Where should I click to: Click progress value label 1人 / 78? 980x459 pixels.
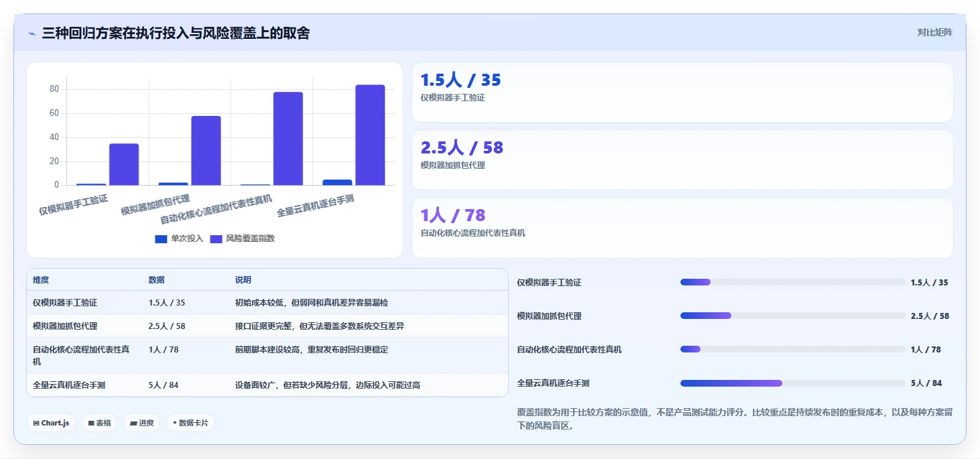(x=926, y=350)
